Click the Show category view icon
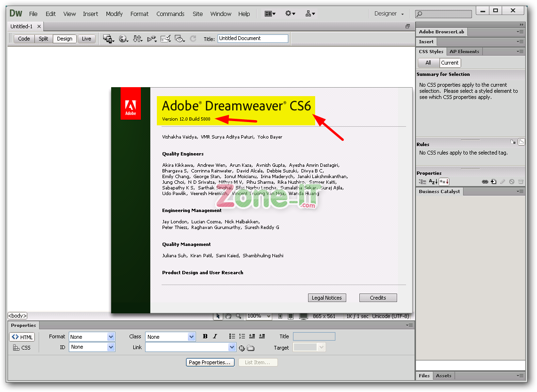Viewport: 537px width, 392px height. click(422, 181)
